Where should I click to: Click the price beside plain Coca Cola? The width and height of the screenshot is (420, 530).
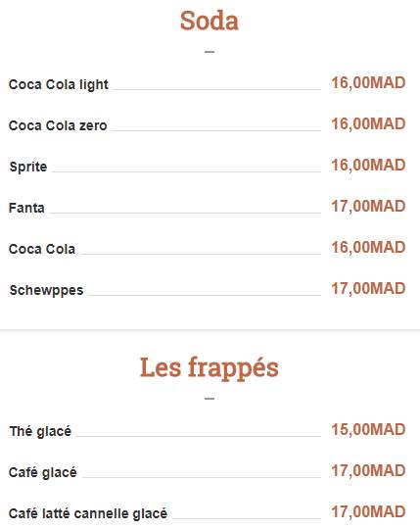368,248
